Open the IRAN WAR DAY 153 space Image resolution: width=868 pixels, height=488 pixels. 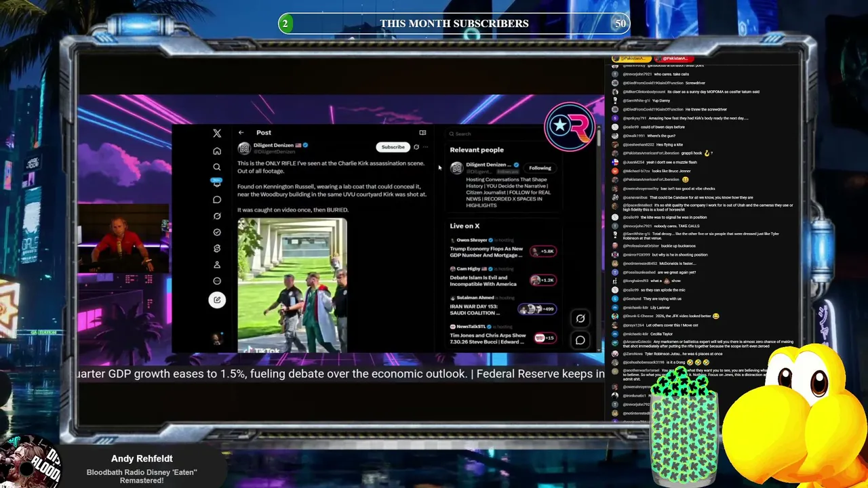[475, 309]
